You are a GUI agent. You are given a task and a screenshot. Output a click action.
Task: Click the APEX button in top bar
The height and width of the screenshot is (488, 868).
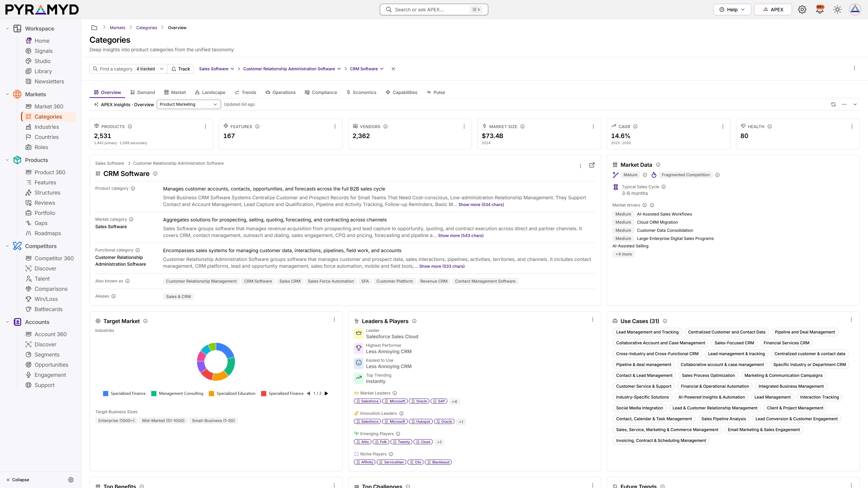click(x=773, y=9)
